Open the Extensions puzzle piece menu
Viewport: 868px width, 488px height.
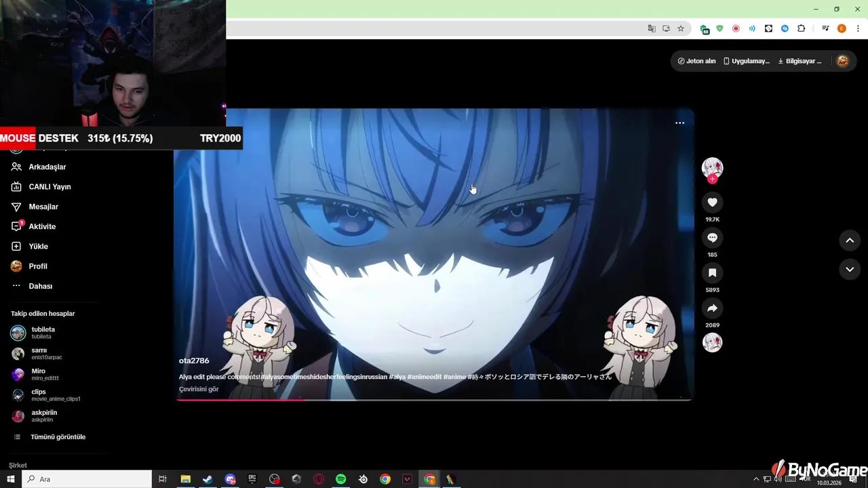pos(801,28)
